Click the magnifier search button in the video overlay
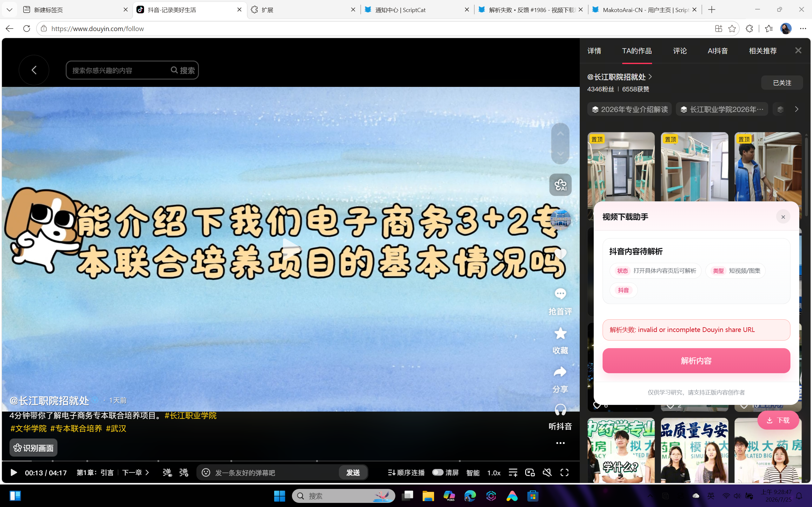 pyautogui.click(x=183, y=70)
